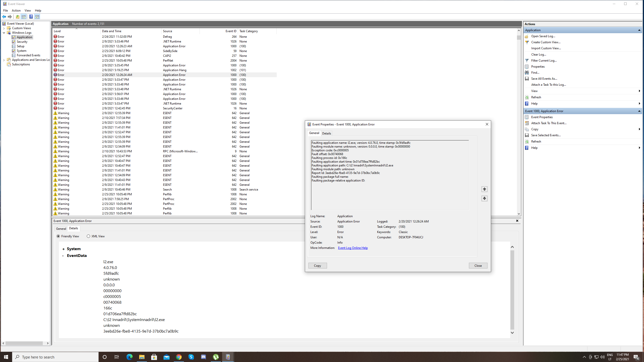Collapse the EventData node
The image size is (644, 362).
pos(63,256)
